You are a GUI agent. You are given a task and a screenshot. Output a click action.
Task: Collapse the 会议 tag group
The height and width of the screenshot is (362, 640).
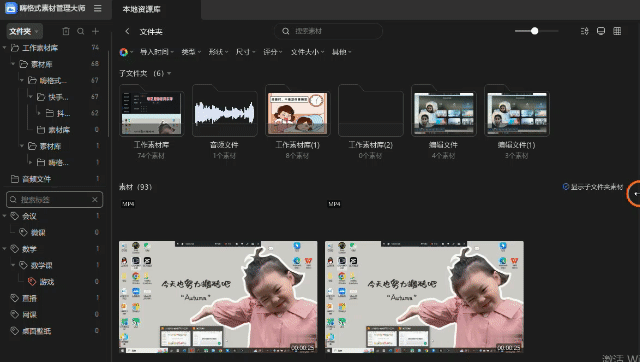(x=4, y=215)
